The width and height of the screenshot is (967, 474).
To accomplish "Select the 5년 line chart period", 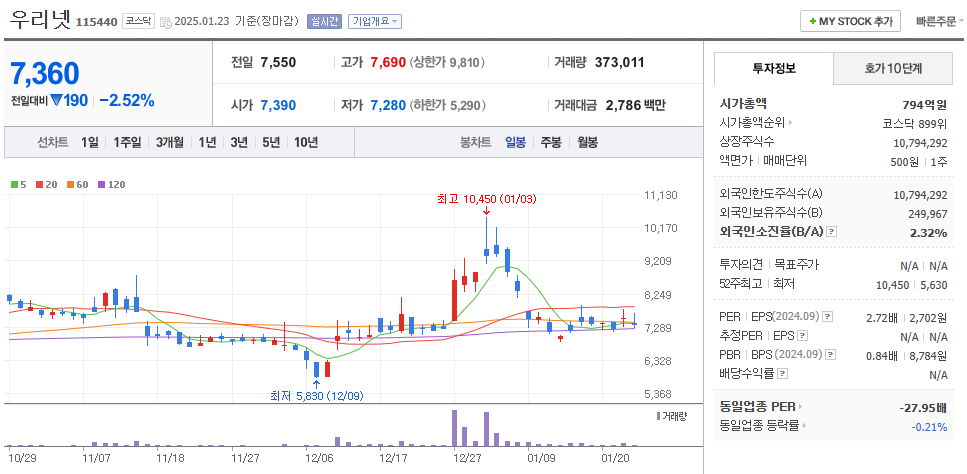I will 271,142.
